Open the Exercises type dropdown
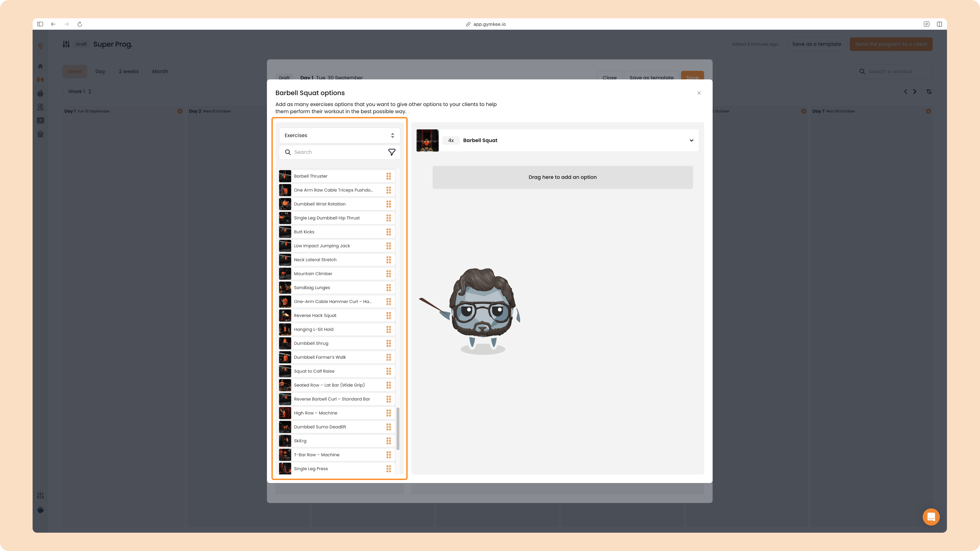 tap(339, 136)
